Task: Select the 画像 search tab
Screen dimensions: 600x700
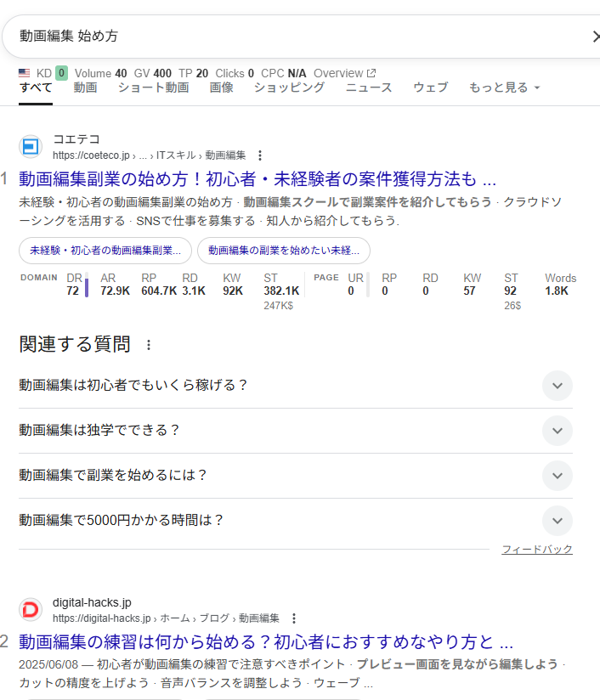Action: (x=221, y=87)
